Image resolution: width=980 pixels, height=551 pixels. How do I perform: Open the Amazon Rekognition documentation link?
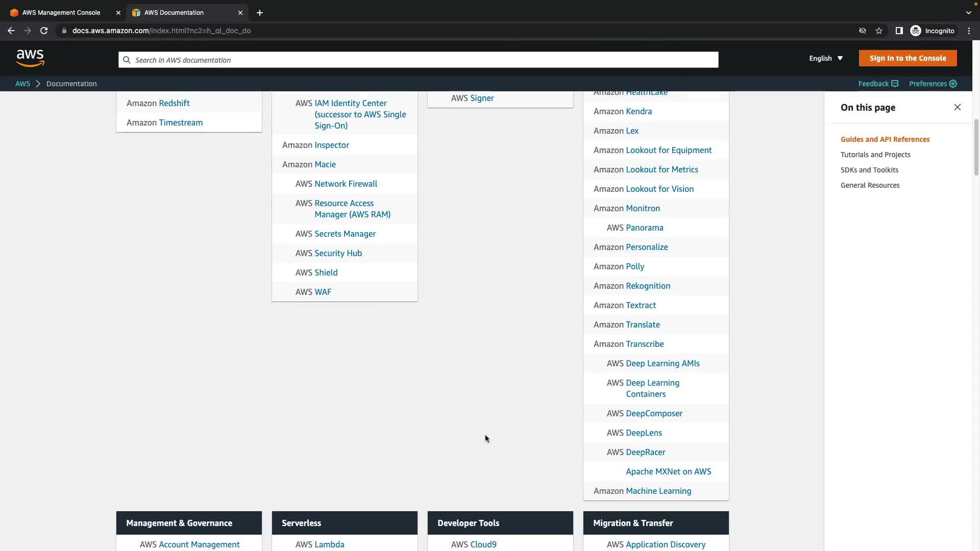[647, 286]
